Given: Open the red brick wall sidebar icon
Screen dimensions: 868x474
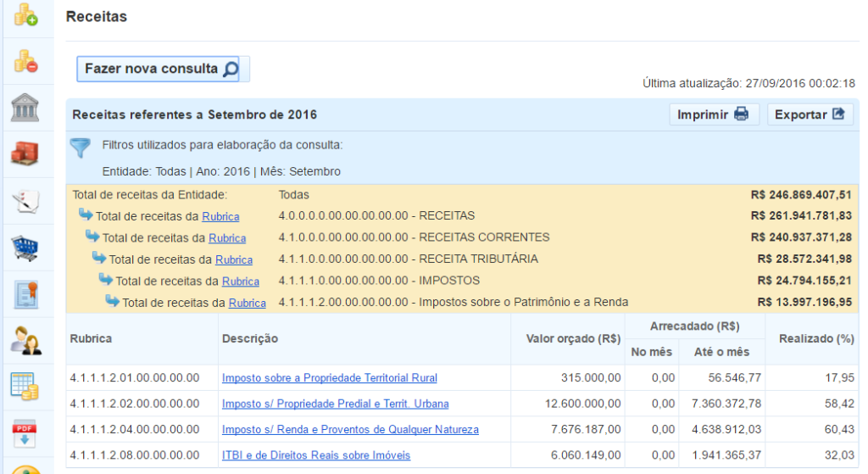Looking at the screenshot, I should click(x=26, y=153).
